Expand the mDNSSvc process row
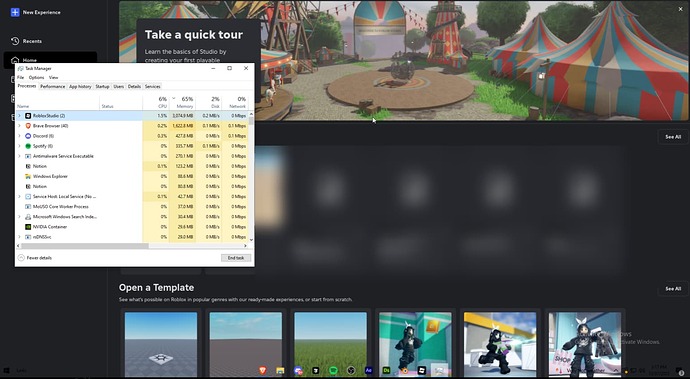The width and height of the screenshot is (690, 379). (19, 237)
